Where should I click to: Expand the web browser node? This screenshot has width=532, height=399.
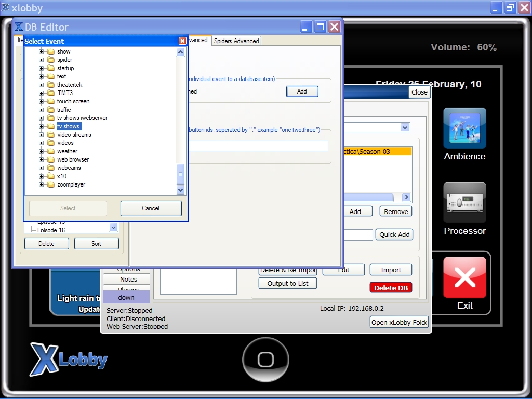click(41, 159)
